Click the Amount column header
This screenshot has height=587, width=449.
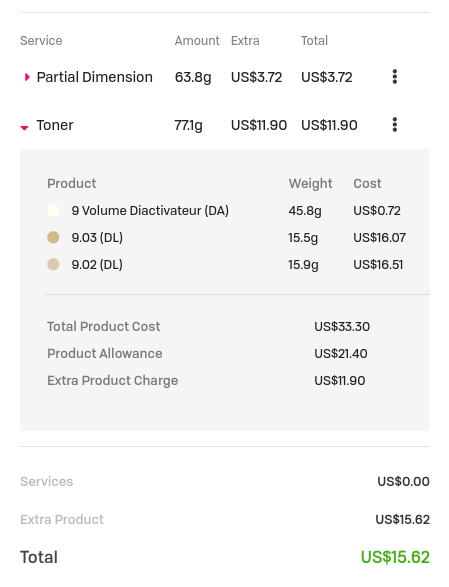pyautogui.click(x=197, y=40)
